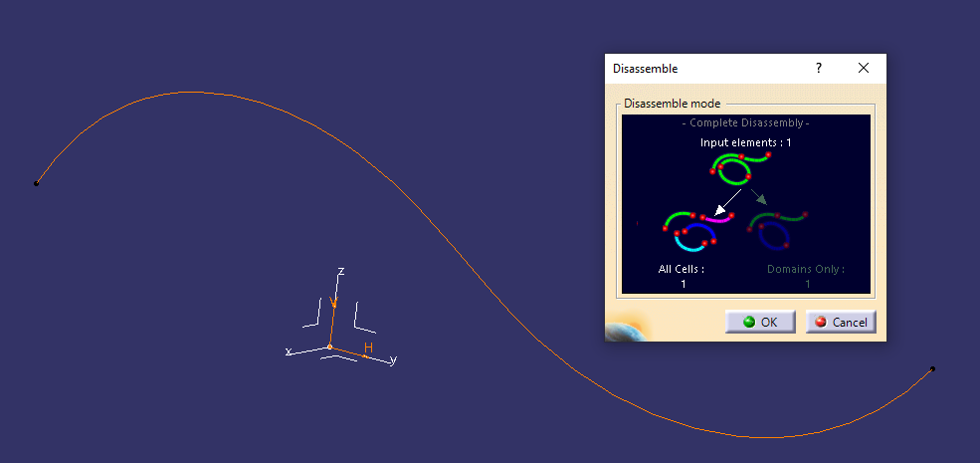Viewport: 980px width, 463px height.
Task: Choose the 'Domains Only :' label
Action: (x=806, y=269)
